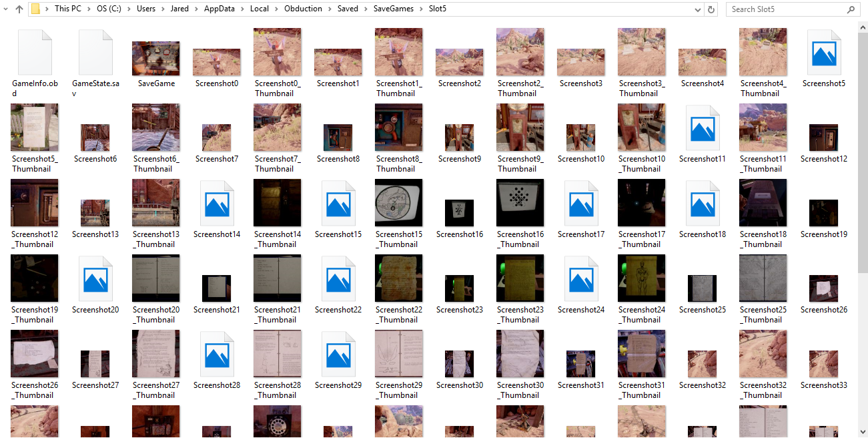
Task: Select the Screenshot28 image file icon
Action: point(216,355)
